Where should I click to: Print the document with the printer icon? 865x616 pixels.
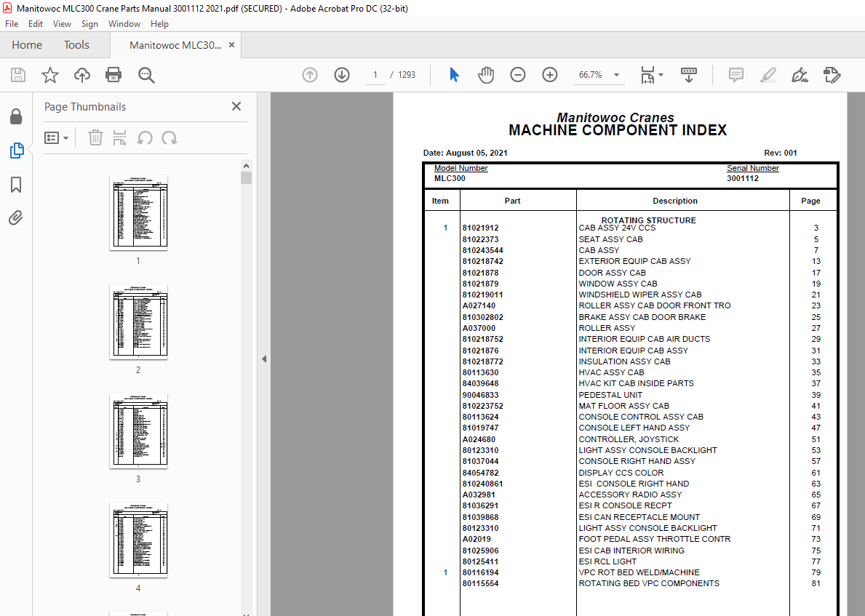(x=113, y=75)
